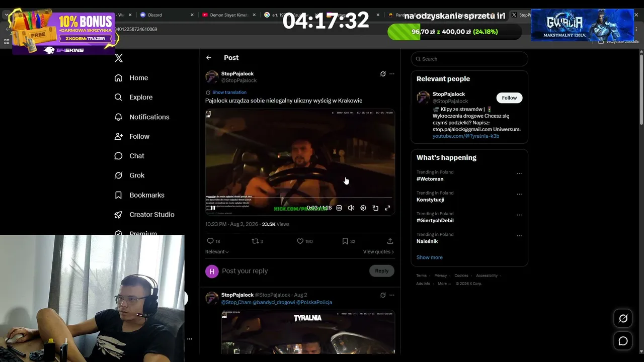Go back using the Post arrow
The image size is (644, 362).
[x=209, y=58]
